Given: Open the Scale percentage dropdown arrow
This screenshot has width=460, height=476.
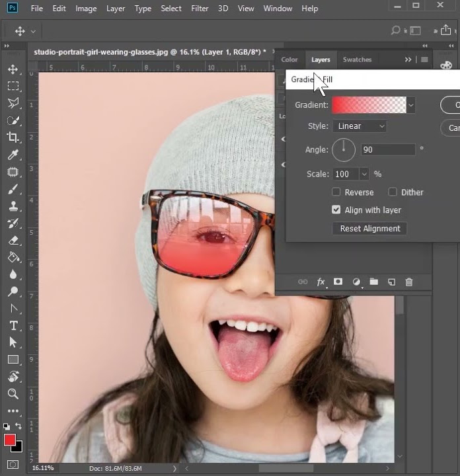Looking at the screenshot, I should tap(364, 174).
